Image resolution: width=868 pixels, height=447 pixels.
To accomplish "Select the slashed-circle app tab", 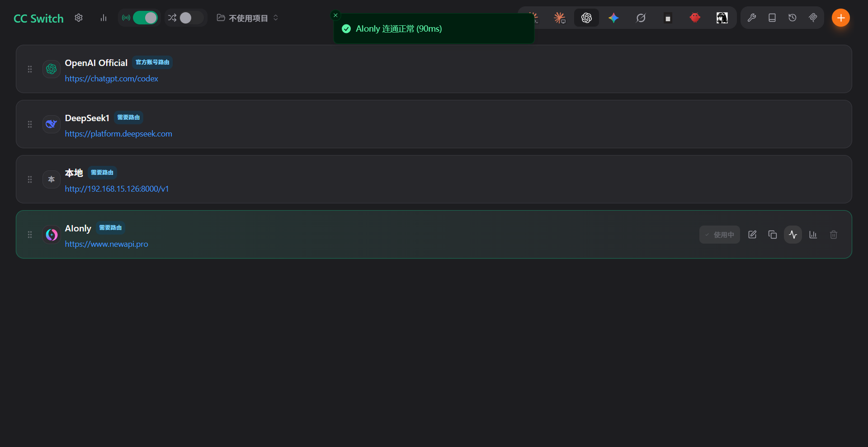I will (x=641, y=18).
